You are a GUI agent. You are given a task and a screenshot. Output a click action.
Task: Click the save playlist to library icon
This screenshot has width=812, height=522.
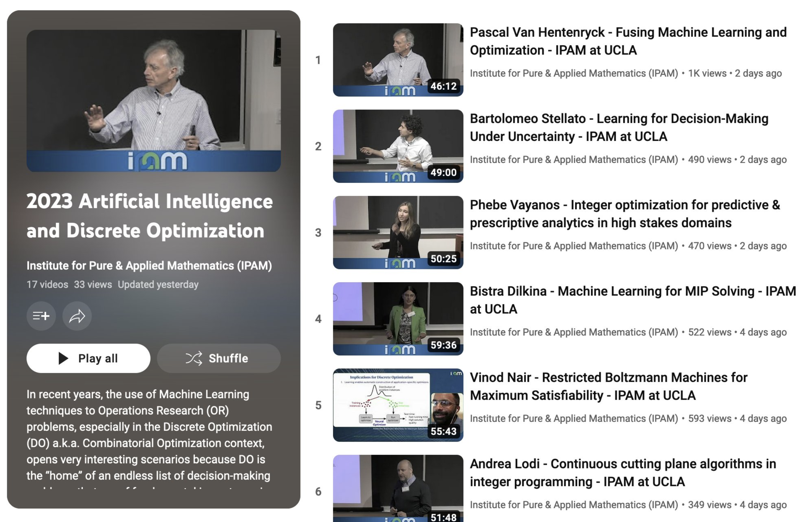[x=41, y=316]
